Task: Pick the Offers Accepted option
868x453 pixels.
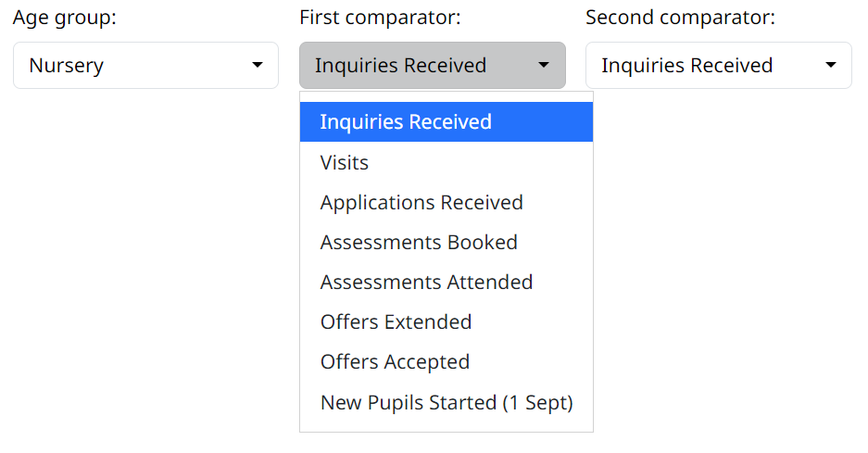Action: pos(395,362)
